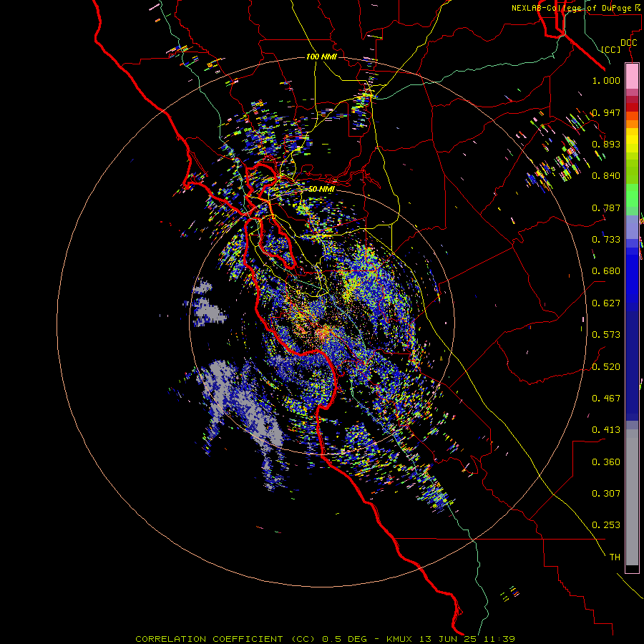Select the 0.787 scale value

coord(606,208)
